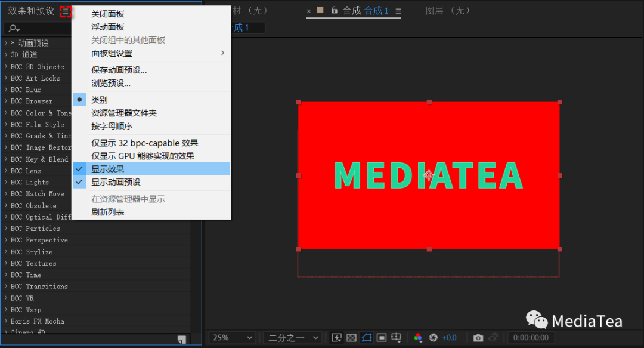
Task: Click the MEDIATEA text layer in viewer
Action: point(429,175)
